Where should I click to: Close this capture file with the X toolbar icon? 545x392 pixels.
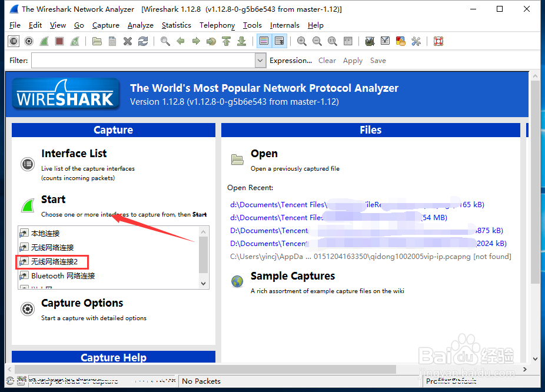pos(128,41)
